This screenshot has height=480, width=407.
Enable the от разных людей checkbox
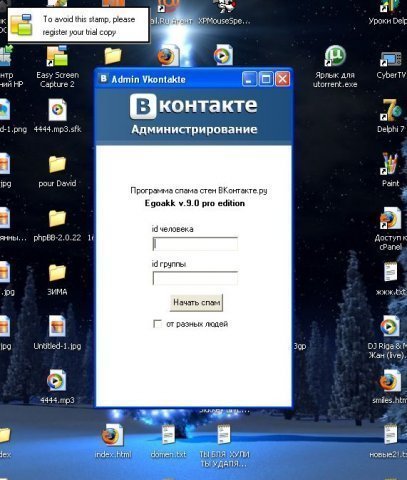tap(157, 324)
